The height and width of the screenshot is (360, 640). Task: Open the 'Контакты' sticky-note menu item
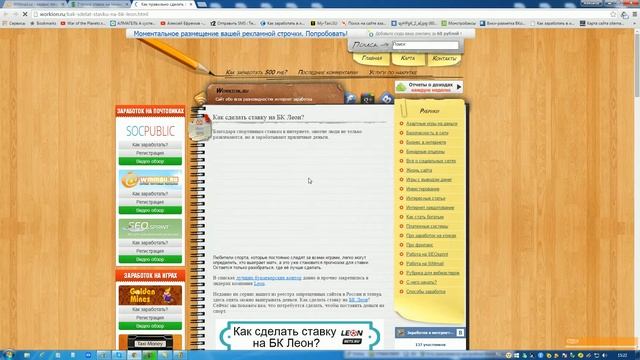[x=444, y=58]
